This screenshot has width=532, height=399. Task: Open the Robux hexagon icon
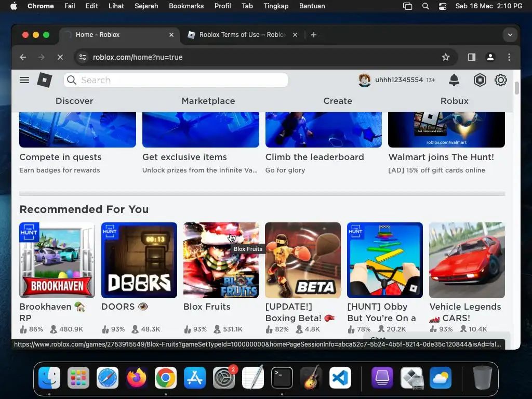480,80
